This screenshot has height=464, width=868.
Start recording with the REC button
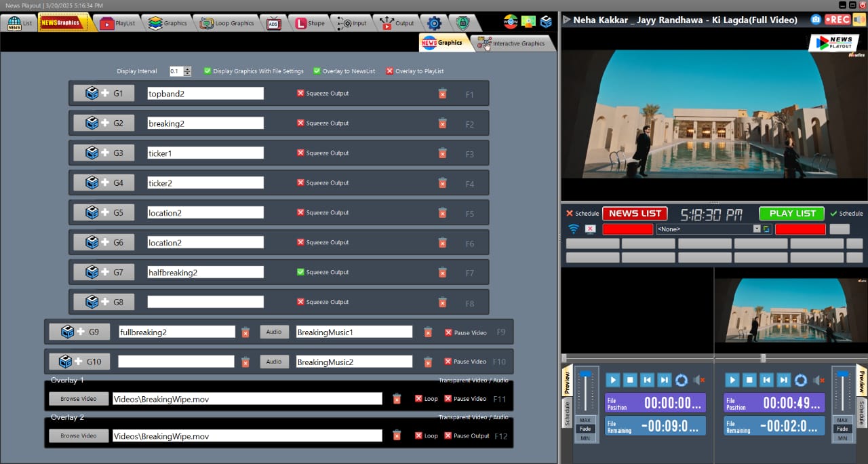pyautogui.click(x=837, y=20)
